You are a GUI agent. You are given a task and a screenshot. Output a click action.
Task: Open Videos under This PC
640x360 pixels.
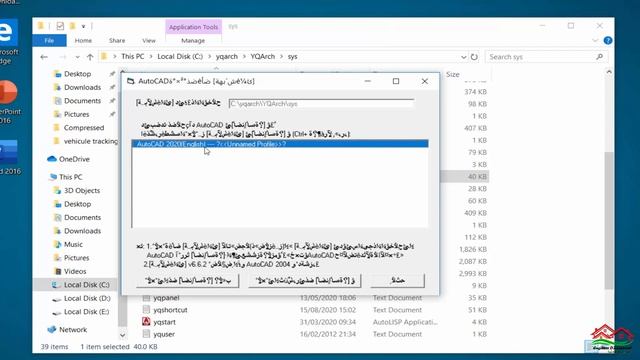(x=75, y=271)
